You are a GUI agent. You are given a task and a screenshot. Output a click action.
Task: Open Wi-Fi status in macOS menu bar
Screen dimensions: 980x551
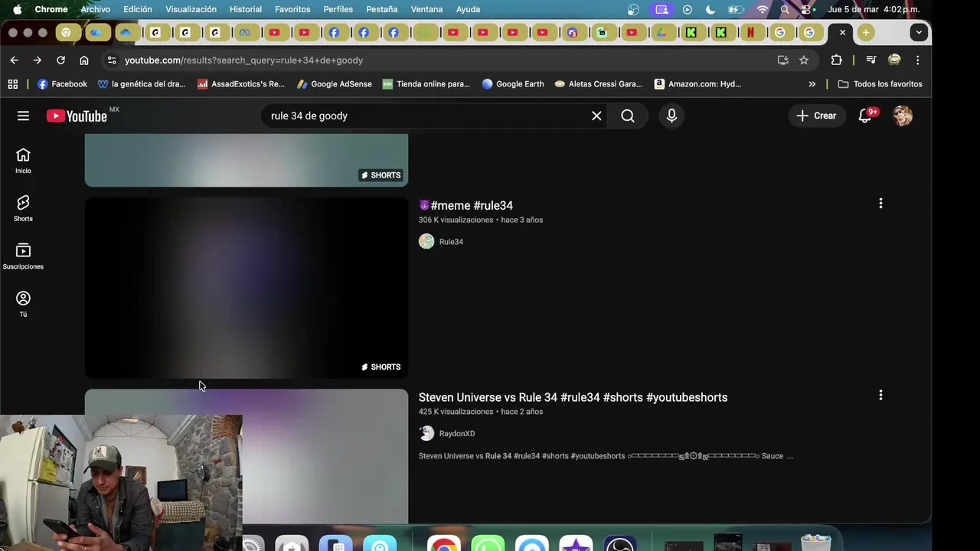point(762,9)
